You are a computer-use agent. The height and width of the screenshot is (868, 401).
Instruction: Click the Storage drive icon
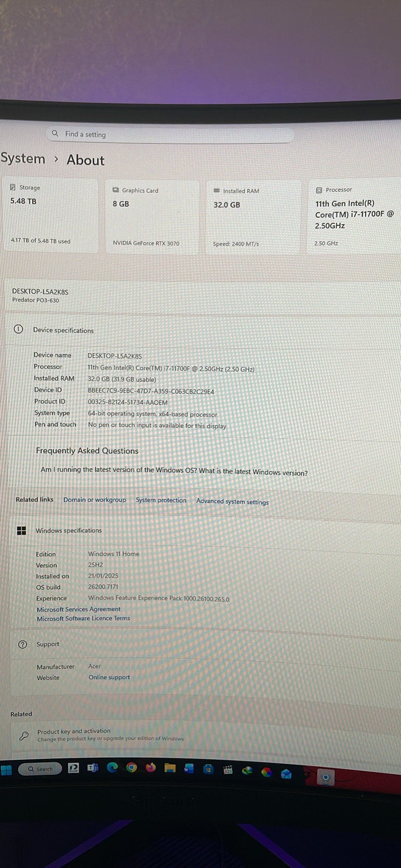point(13,187)
